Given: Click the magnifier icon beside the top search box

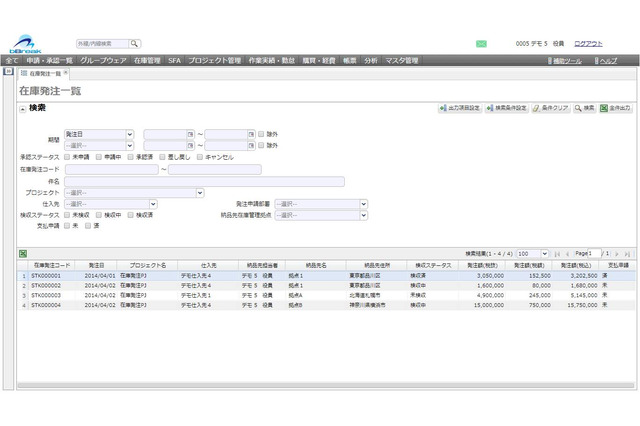Looking at the screenshot, I should point(134,44).
